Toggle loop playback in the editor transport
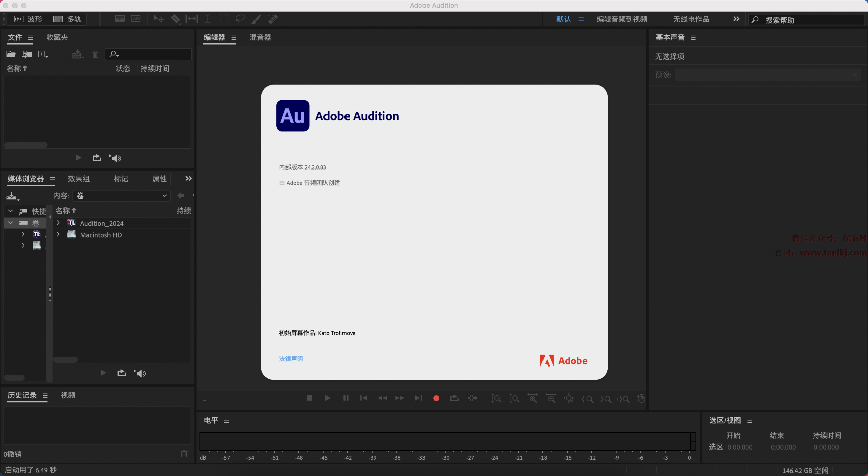The width and height of the screenshot is (868, 476). pyautogui.click(x=454, y=398)
